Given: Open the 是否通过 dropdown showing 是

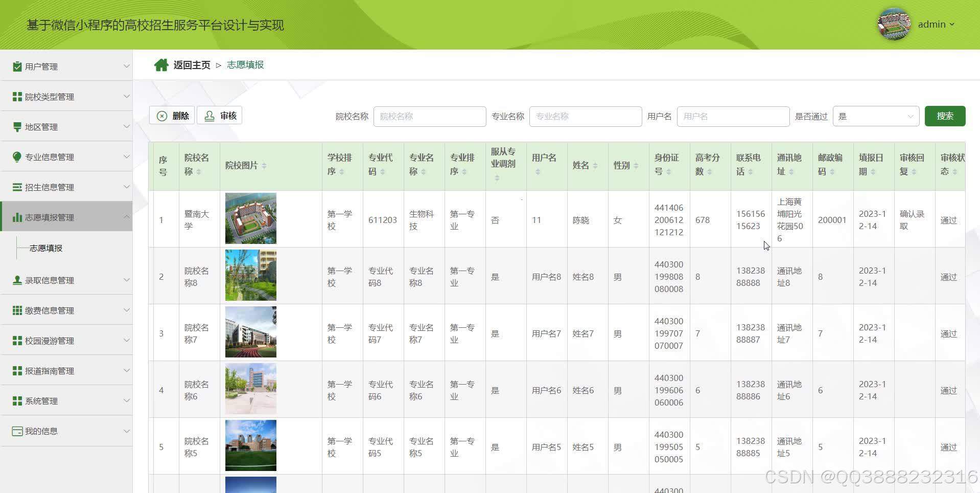Looking at the screenshot, I should (x=876, y=117).
